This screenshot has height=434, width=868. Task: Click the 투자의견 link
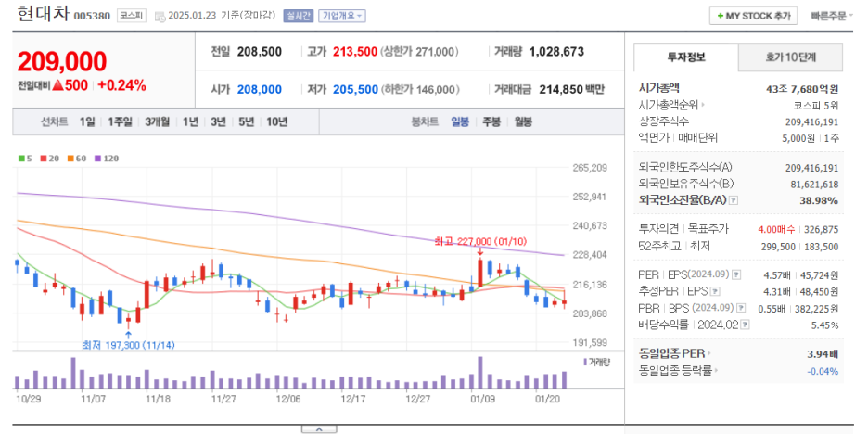coord(659,229)
